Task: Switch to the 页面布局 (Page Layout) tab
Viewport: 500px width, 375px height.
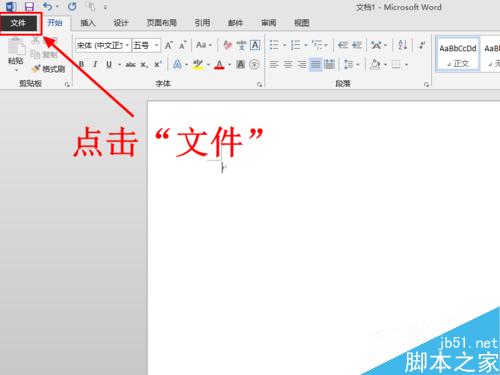Action: 162,23
